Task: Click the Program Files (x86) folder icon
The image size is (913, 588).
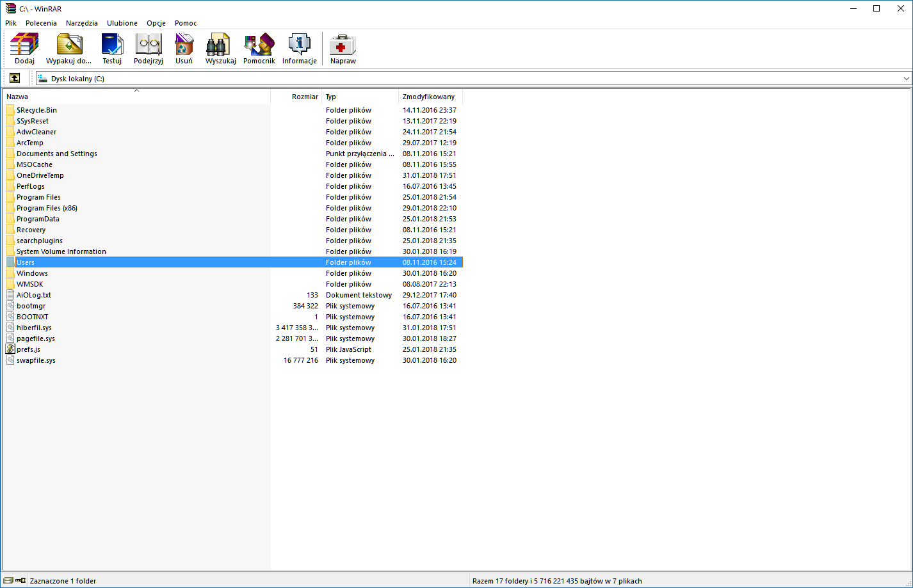Action: click(10, 208)
